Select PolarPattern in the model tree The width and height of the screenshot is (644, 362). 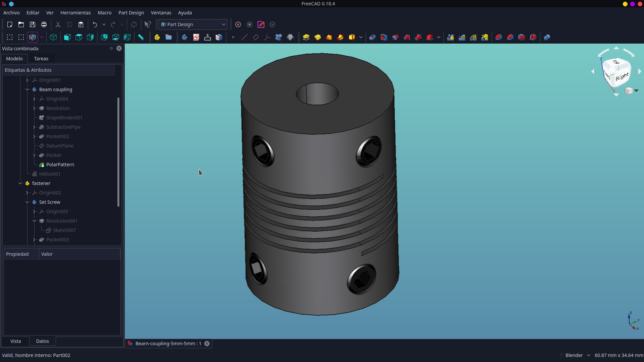60,165
